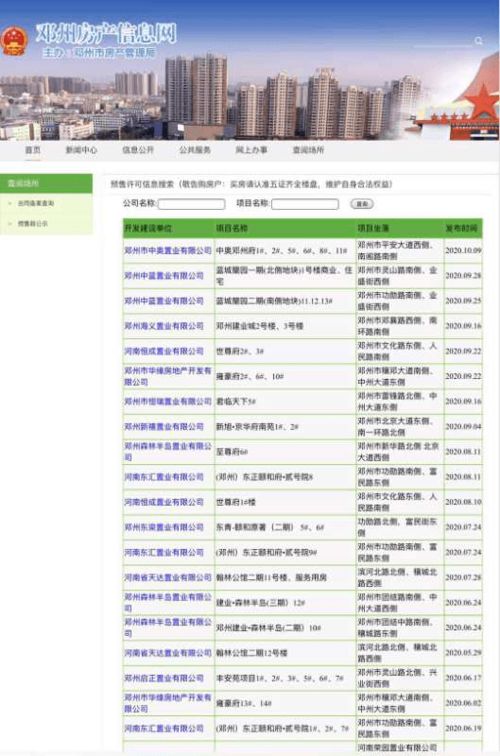
Task: Open 邓州市华锋房地产 link for 雍豪府2#、6#、10#
Action: click(x=168, y=376)
